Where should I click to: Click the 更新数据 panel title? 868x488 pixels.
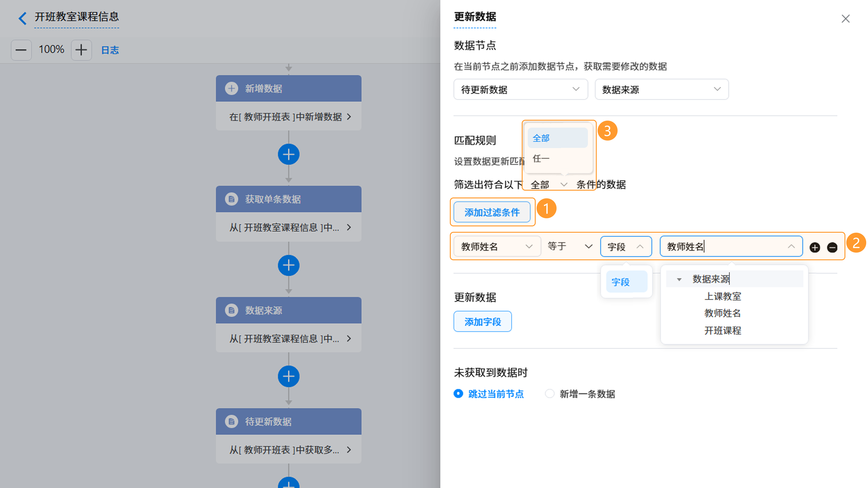point(475,17)
